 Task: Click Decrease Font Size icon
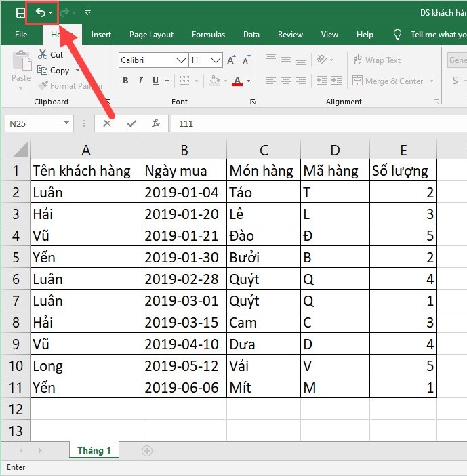click(246, 60)
